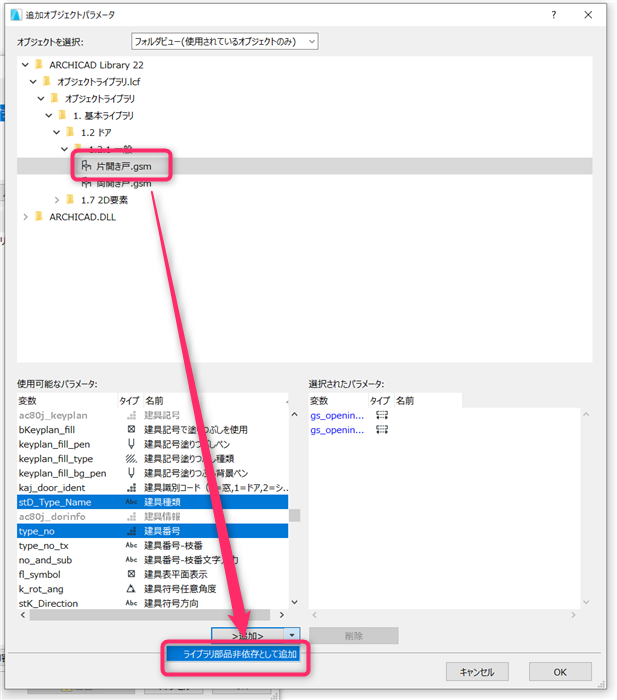Click the Abc text type icon for type_no_tx
617x700 pixels.
coord(131,545)
